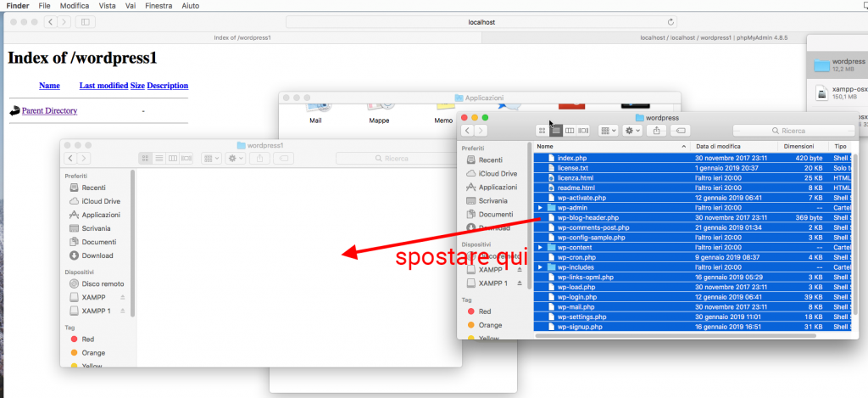Sort index by Last modified link
This screenshot has height=398, width=868.
pyautogui.click(x=104, y=86)
